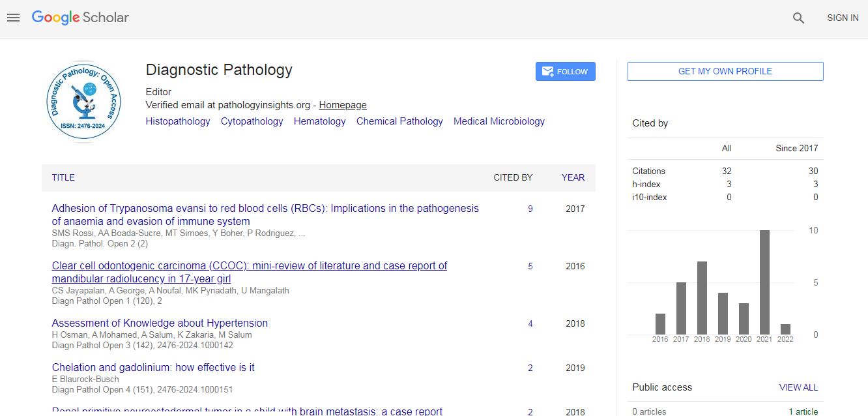Click the Diagnostic Pathology profile picture

(84, 101)
